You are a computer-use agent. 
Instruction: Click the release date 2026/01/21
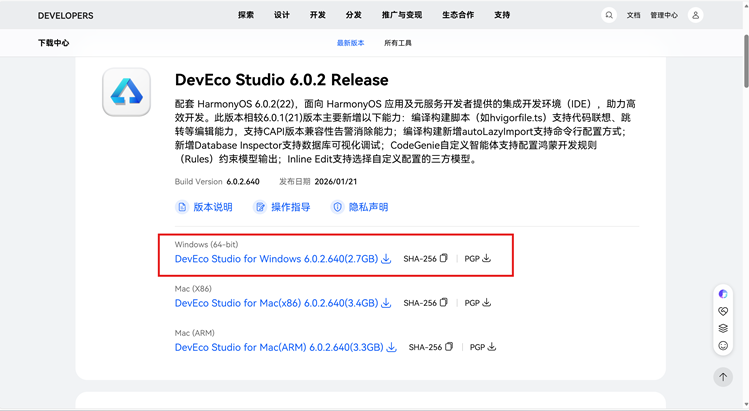click(336, 182)
